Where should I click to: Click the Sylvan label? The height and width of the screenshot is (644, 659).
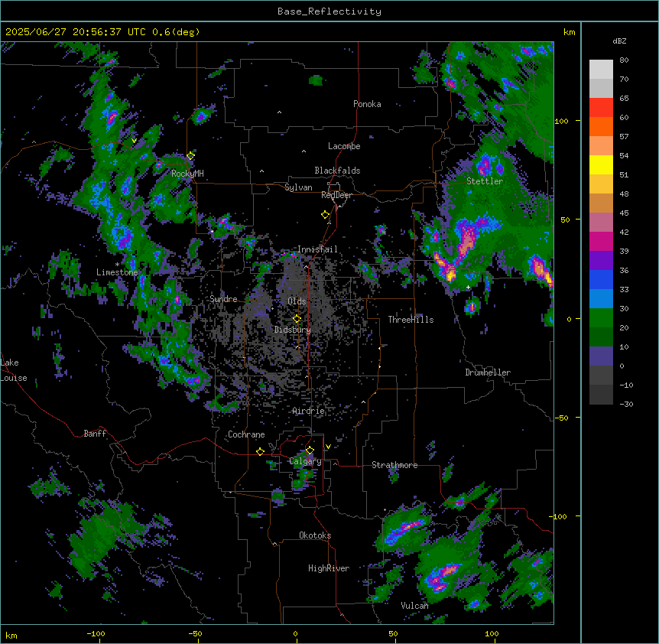298,187
